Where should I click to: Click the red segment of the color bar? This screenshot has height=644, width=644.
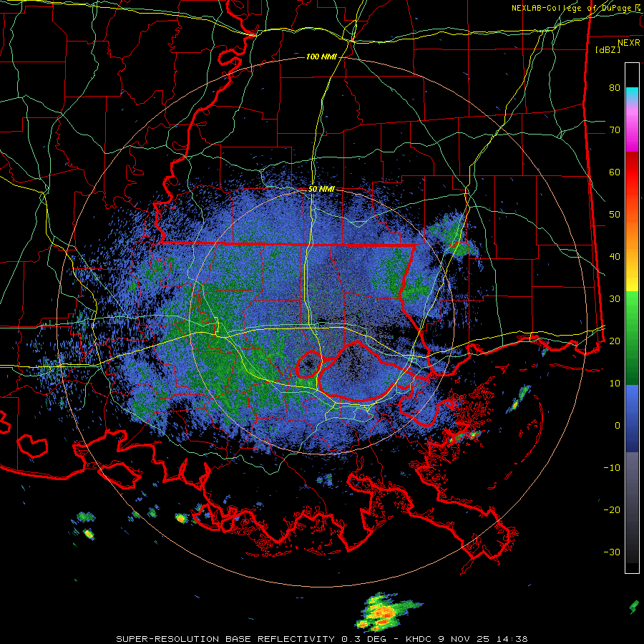[632, 172]
